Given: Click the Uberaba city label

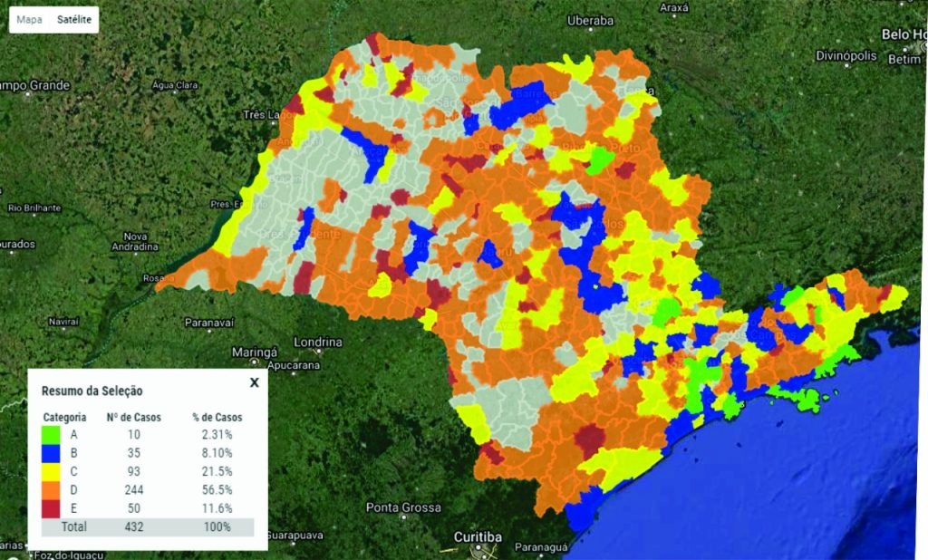Looking at the screenshot, I should (x=591, y=21).
